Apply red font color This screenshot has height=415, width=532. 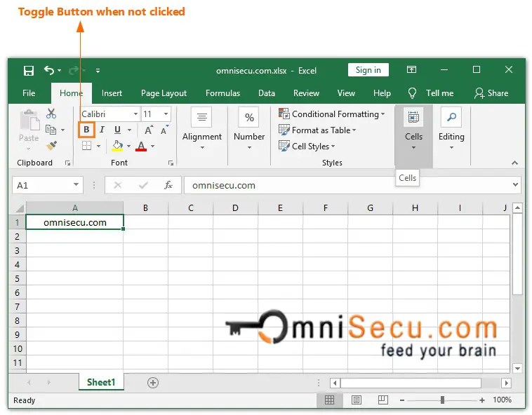pos(141,146)
